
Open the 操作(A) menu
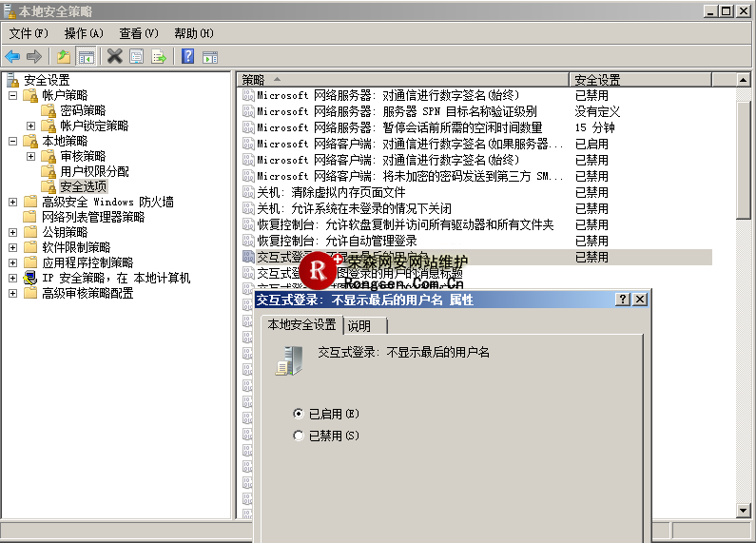pos(84,33)
